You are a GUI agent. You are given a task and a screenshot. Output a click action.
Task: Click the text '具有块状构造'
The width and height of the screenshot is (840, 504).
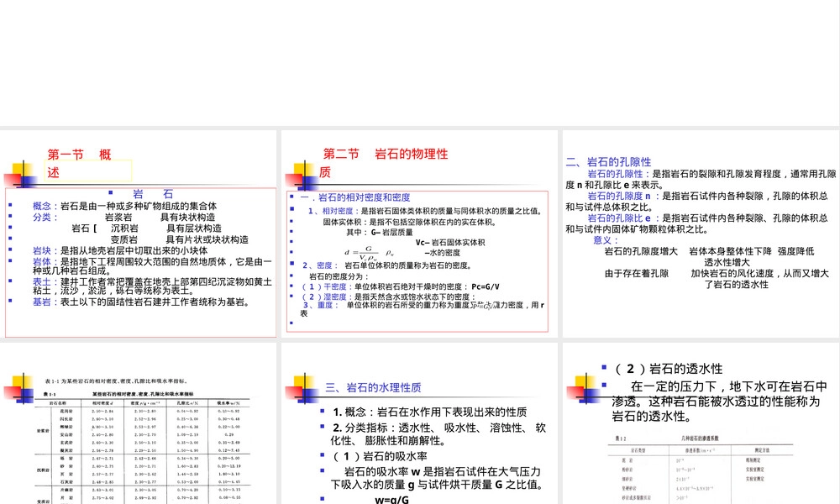click(187, 217)
